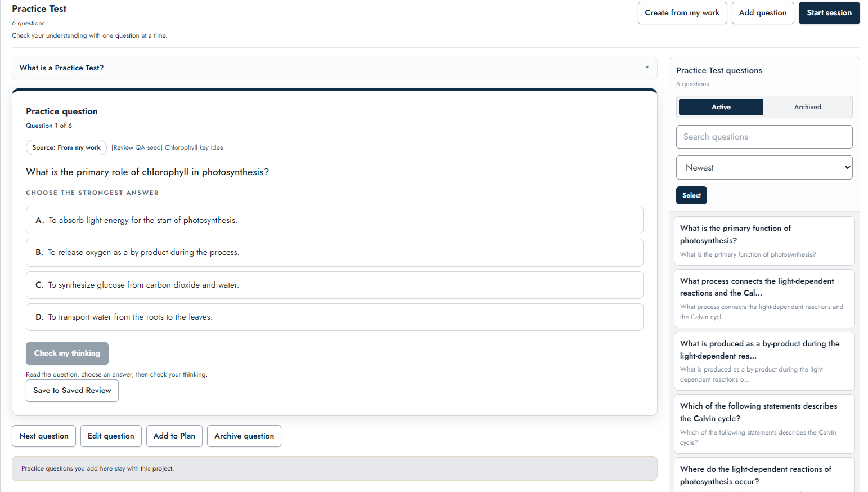Open 'primary function of photosynthesis' question card
The image size is (868, 492).
pos(764,241)
